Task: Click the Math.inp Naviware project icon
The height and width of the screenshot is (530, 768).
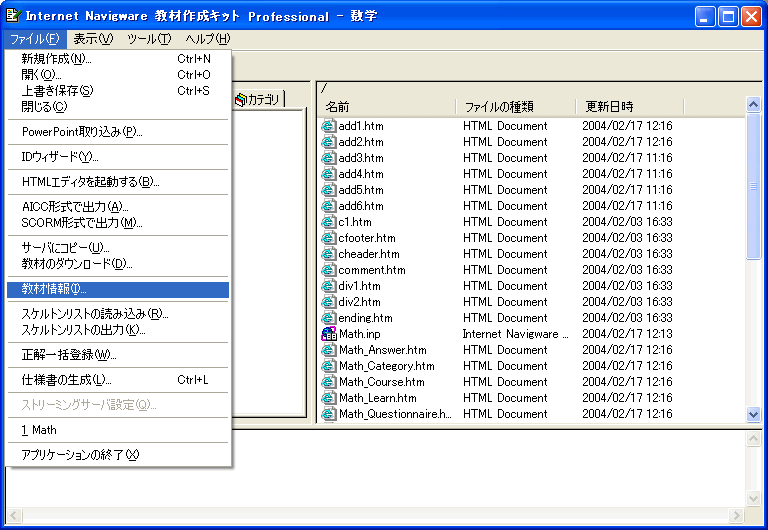Action: click(x=329, y=334)
